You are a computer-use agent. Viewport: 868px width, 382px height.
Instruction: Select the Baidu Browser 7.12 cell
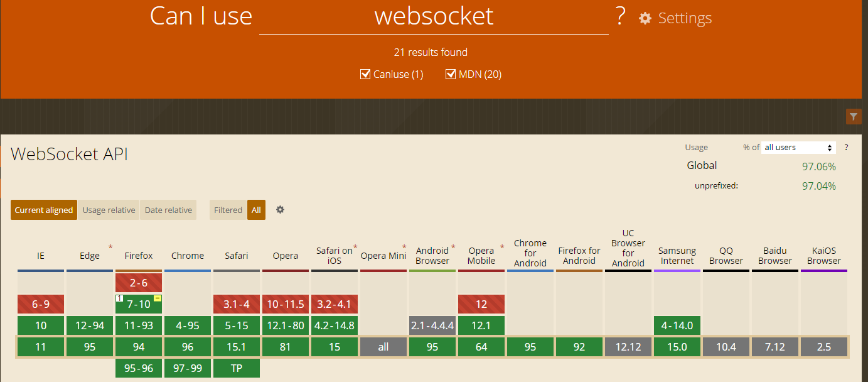pos(775,347)
